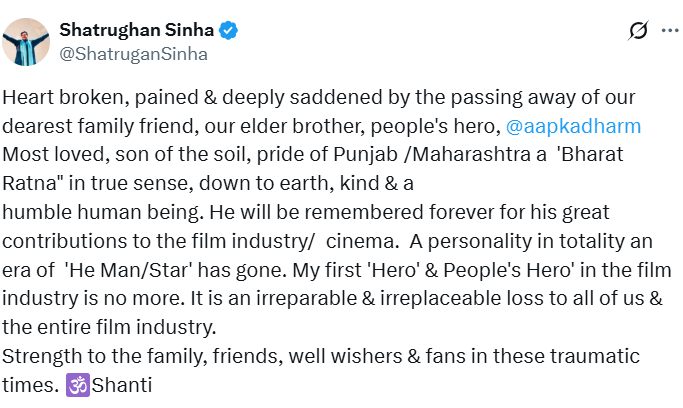The height and width of the screenshot is (408, 683).
Task: Open the @aapkadharm mention link
Action: (x=573, y=126)
